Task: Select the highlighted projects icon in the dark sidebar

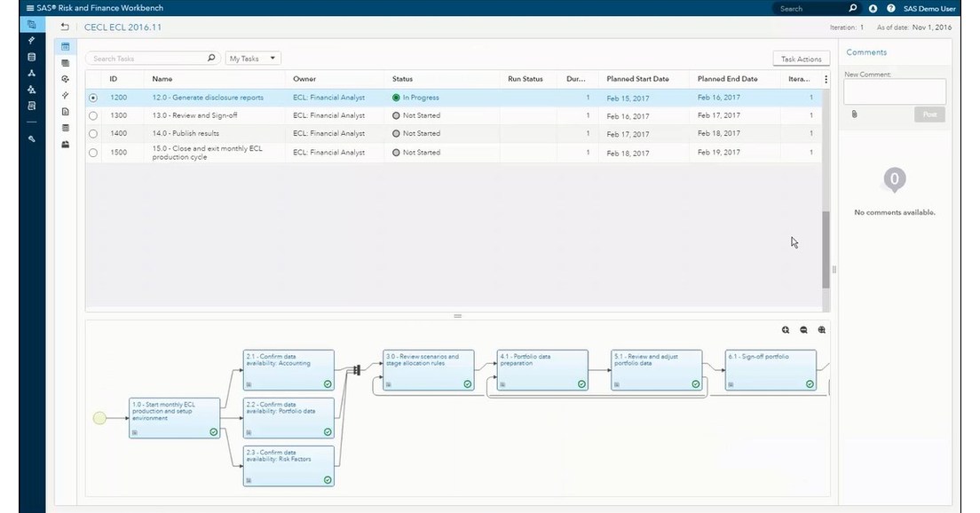Action: point(32,25)
